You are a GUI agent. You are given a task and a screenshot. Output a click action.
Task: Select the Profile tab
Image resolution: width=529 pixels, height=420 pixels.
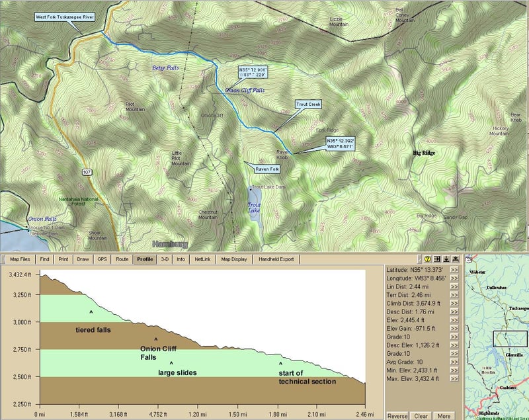pyautogui.click(x=145, y=259)
